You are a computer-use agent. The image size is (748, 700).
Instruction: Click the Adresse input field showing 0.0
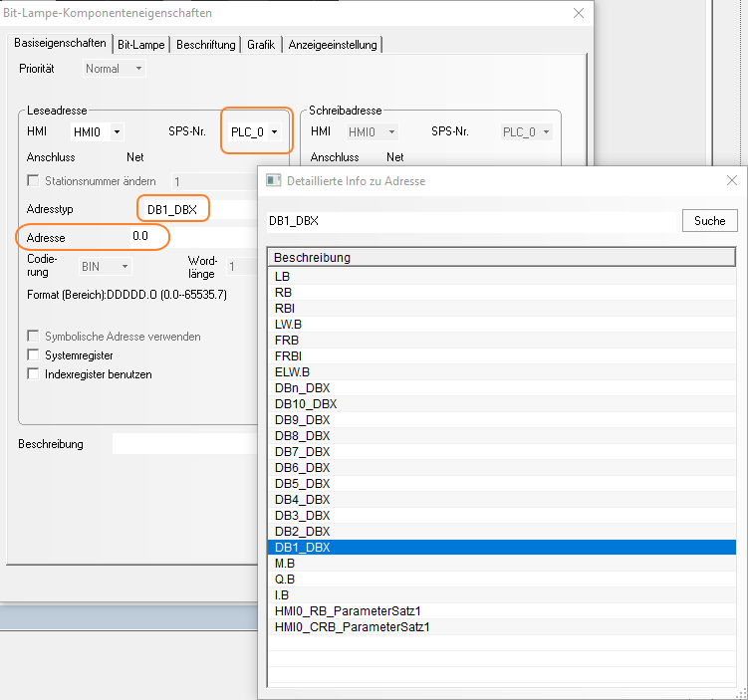[x=189, y=238]
